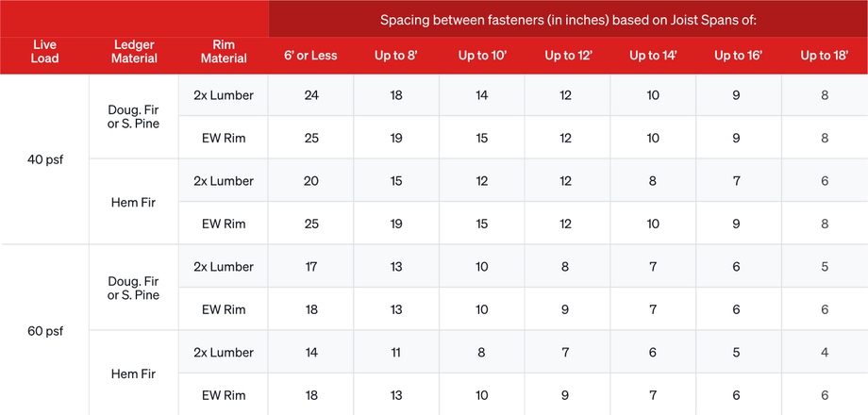The height and width of the screenshot is (415, 868).
Task: Select the "Rim Material" column header
Action: pos(225,51)
